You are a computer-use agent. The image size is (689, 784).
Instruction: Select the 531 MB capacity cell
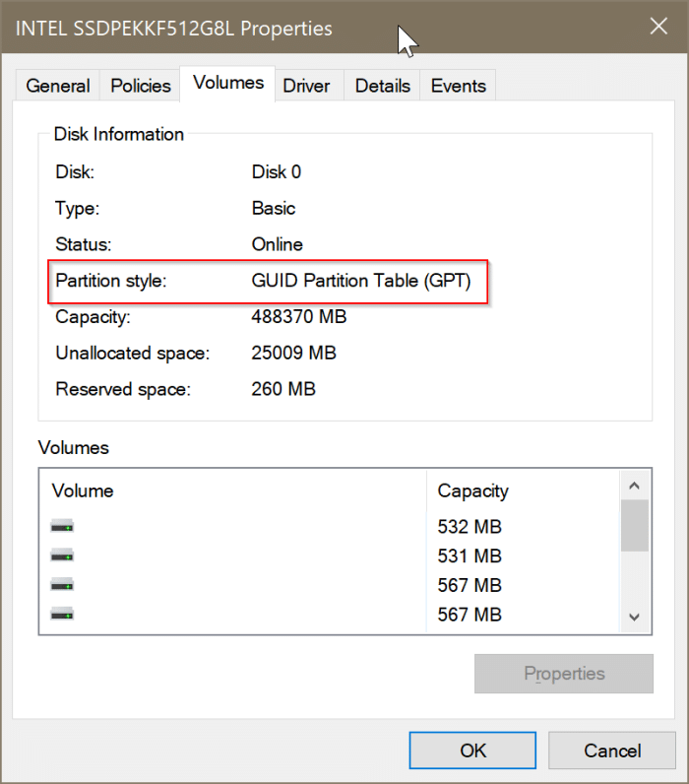[470, 556]
